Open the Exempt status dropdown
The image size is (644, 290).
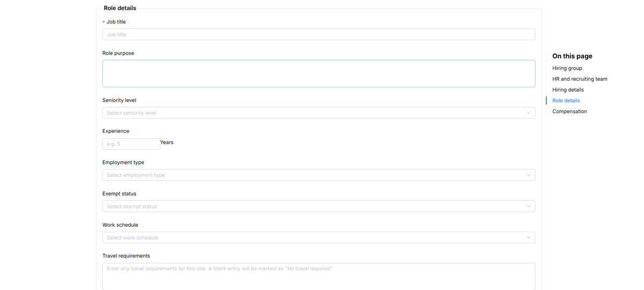(x=319, y=206)
